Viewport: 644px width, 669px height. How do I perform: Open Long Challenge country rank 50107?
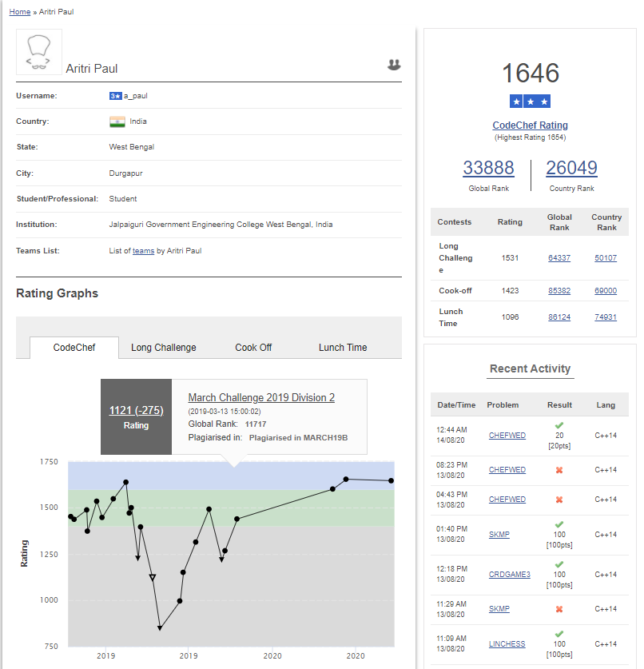pos(606,257)
